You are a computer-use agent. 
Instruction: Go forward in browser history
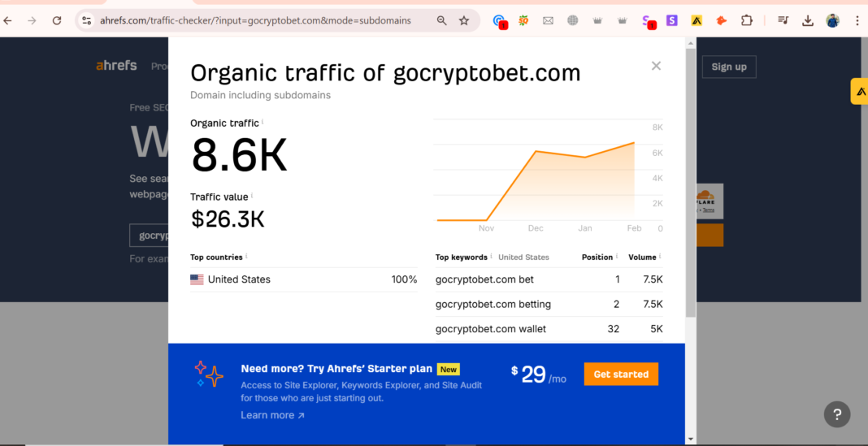point(33,20)
